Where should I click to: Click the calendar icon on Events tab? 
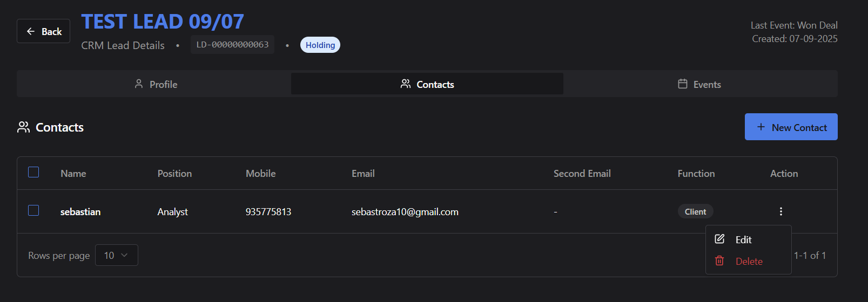pos(683,84)
